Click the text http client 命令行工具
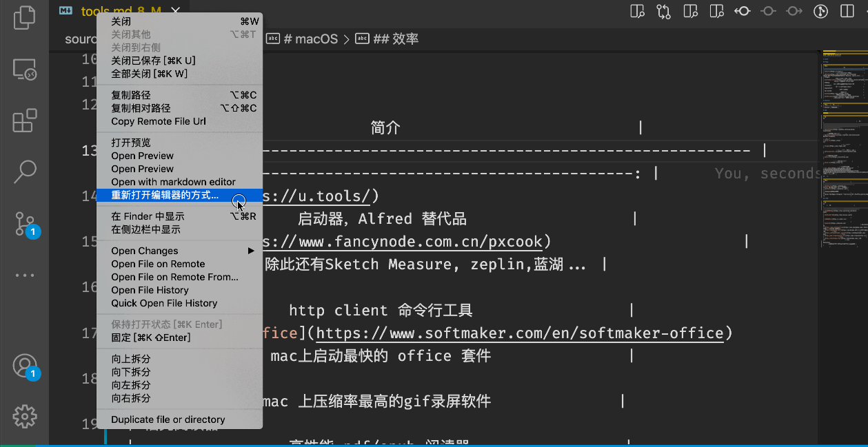The image size is (868, 447). click(381, 311)
